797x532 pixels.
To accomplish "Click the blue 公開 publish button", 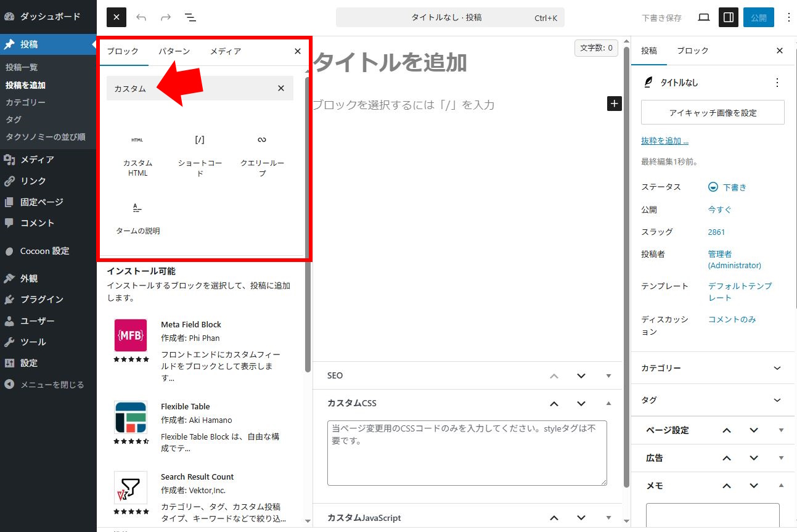I will (x=759, y=17).
